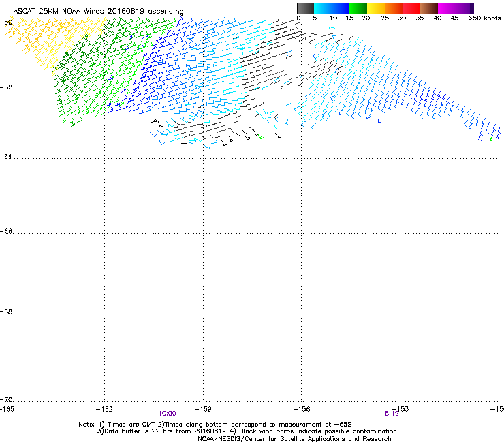
Task: Click the purple 8:19 pass time marker
Action: [392, 414]
